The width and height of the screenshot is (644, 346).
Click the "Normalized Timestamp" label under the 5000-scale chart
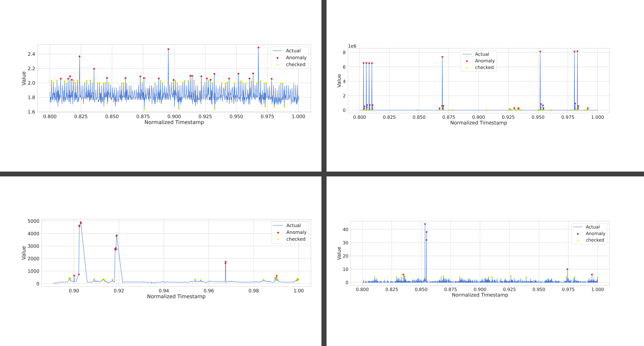pos(176,296)
